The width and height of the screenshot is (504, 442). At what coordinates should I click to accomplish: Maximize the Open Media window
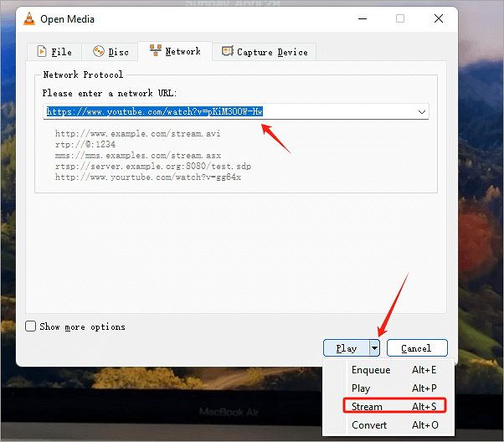400,18
